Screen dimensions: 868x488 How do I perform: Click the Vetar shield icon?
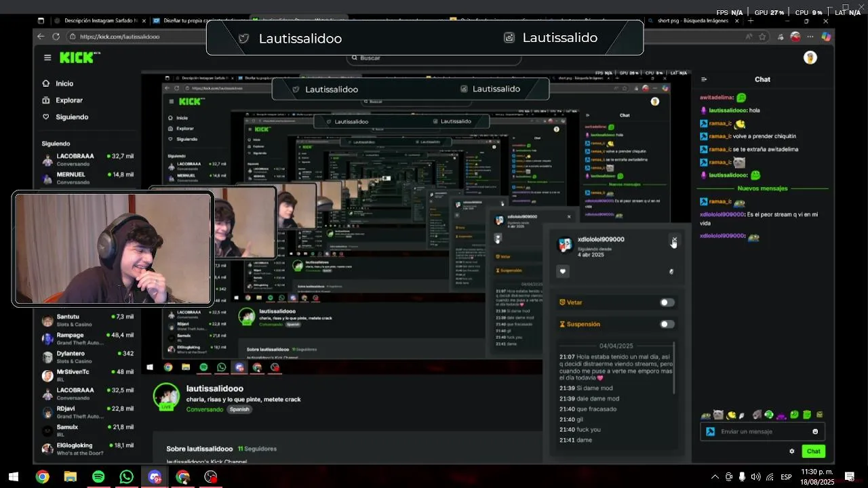[562, 302]
